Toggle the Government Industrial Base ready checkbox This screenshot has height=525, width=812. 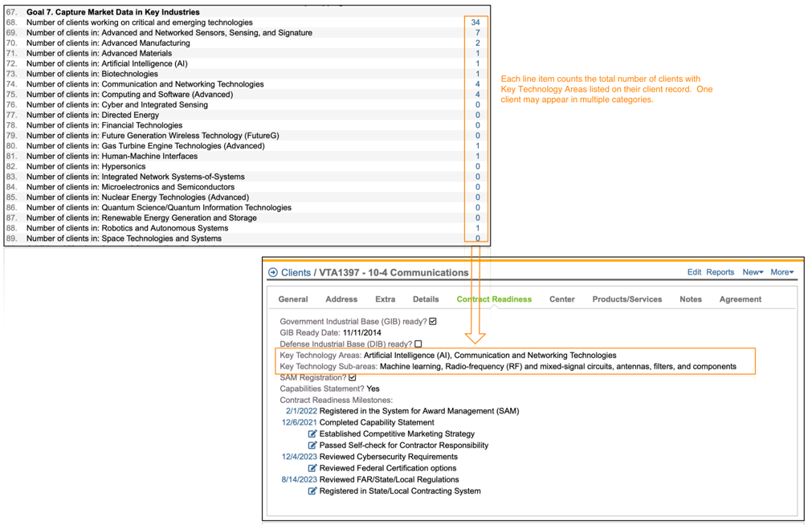(433, 322)
